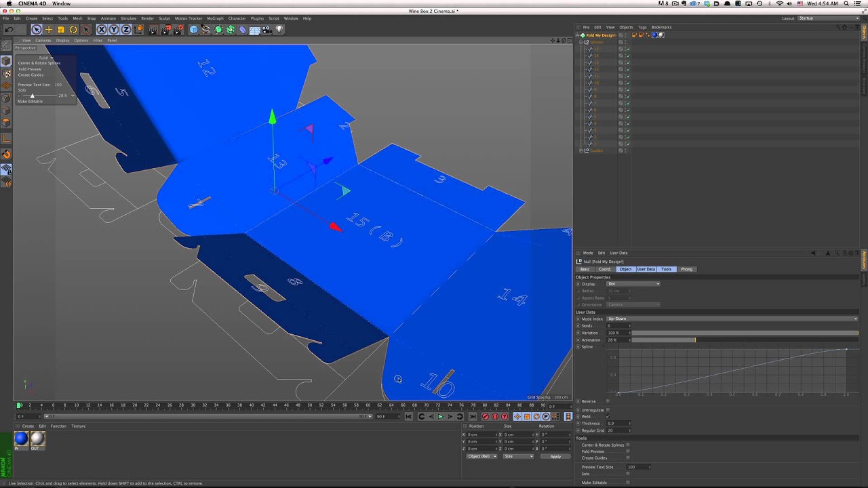Click the Apply button
Viewport: 868px width, 488px height.
[x=555, y=456]
